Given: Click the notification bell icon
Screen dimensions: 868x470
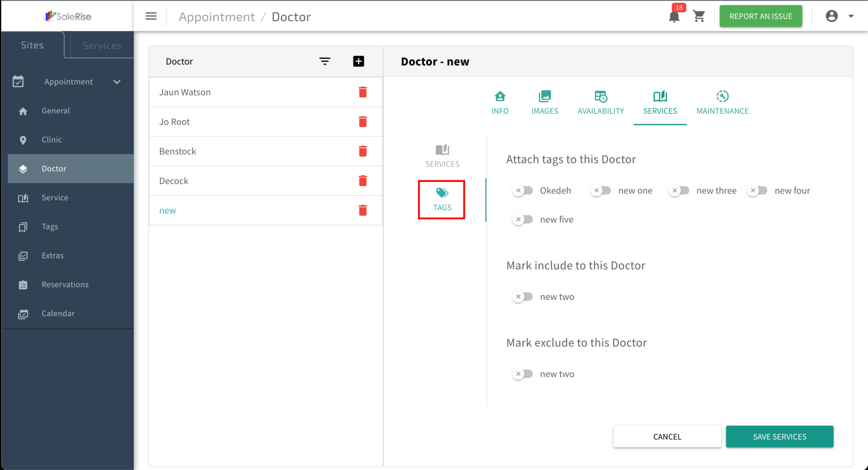Looking at the screenshot, I should [x=674, y=17].
